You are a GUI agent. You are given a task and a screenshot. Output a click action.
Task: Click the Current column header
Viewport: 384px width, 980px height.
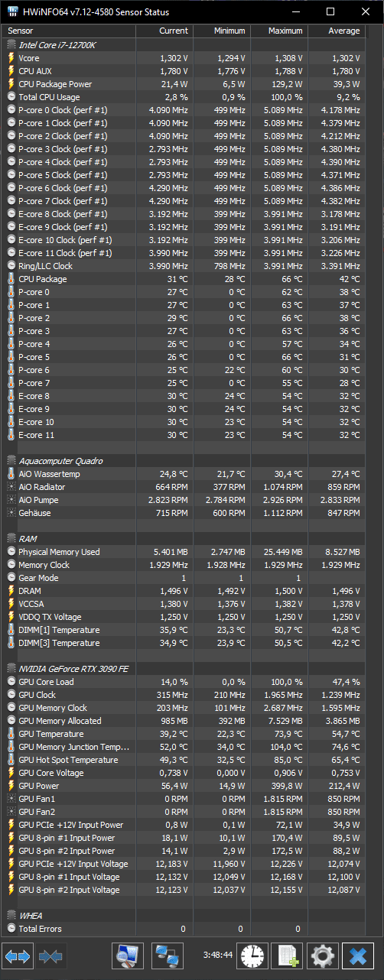(x=164, y=31)
